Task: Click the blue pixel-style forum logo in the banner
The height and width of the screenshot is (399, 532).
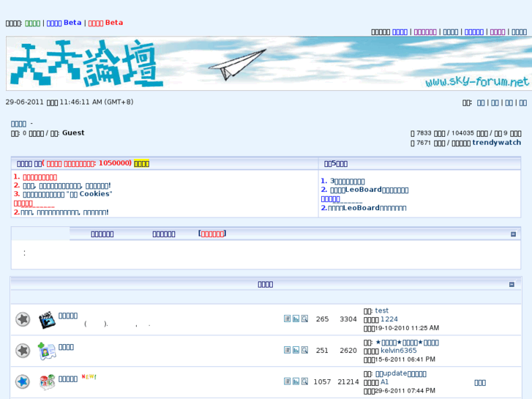Action: tap(86, 63)
